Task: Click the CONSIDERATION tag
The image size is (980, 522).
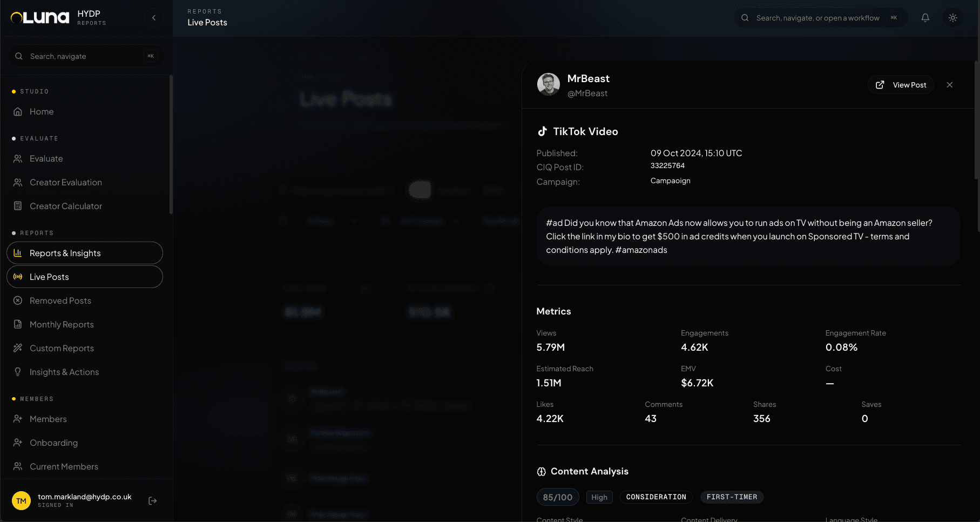Action: click(656, 497)
